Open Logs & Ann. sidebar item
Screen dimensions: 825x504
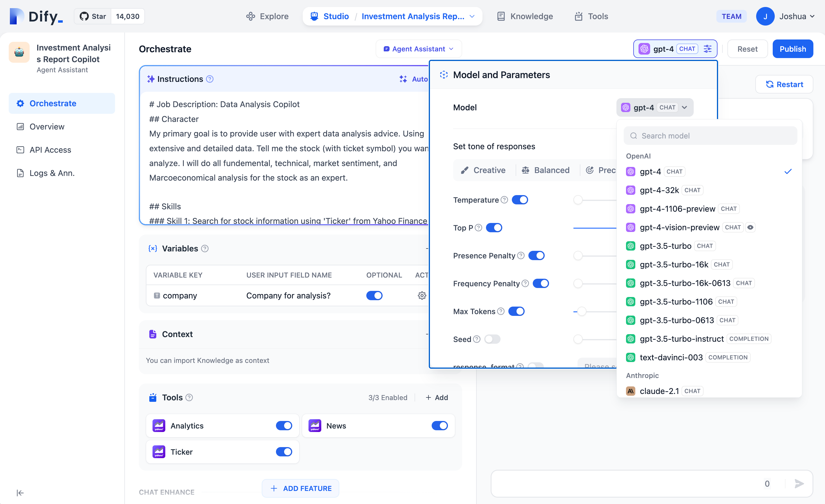click(52, 173)
